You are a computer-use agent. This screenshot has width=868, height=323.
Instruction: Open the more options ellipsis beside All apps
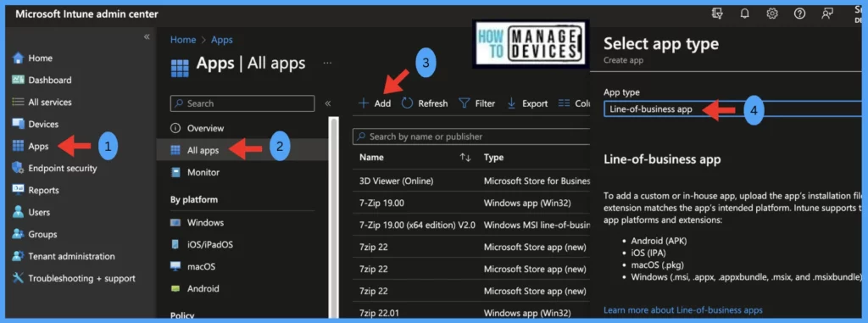tap(328, 64)
